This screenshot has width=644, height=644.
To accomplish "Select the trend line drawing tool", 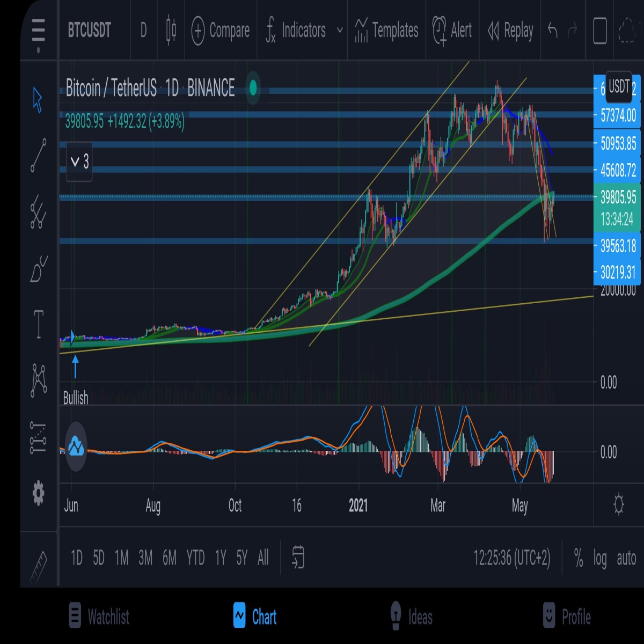I will [38, 155].
